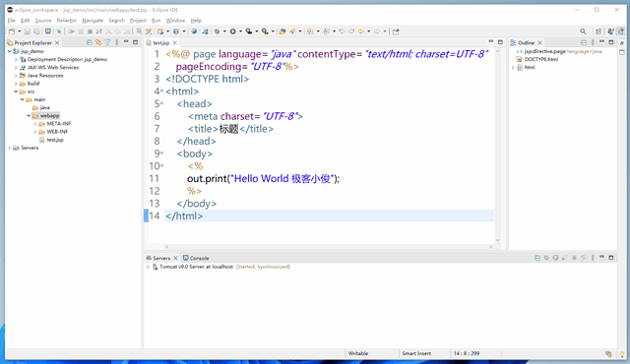Click the Publish to server icon

click(584, 258)
